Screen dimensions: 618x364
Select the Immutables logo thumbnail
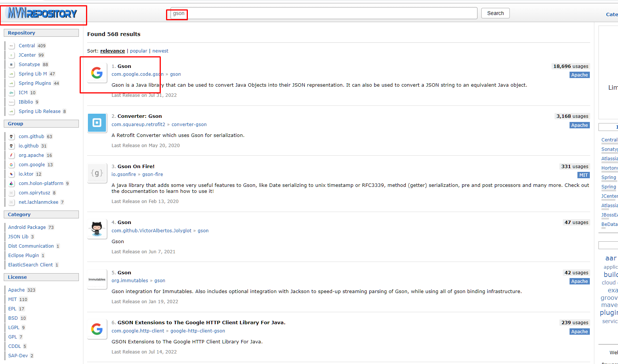97,279
